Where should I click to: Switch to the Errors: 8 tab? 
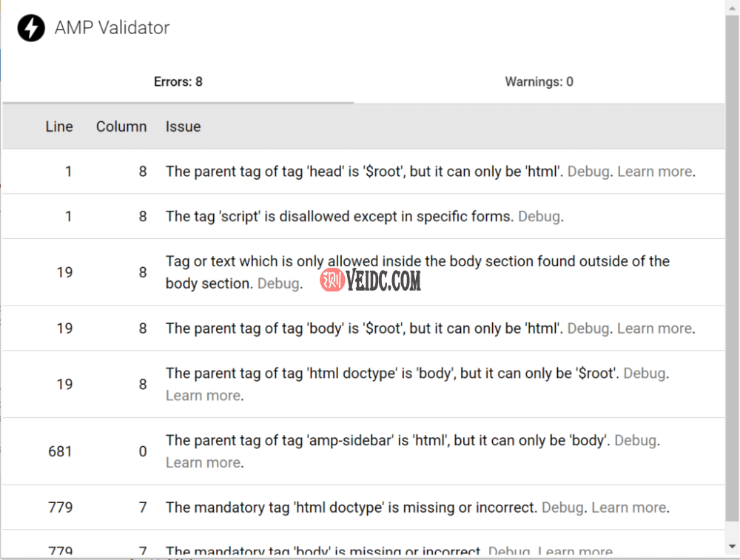pyautogui.click(x=178, y=81)
